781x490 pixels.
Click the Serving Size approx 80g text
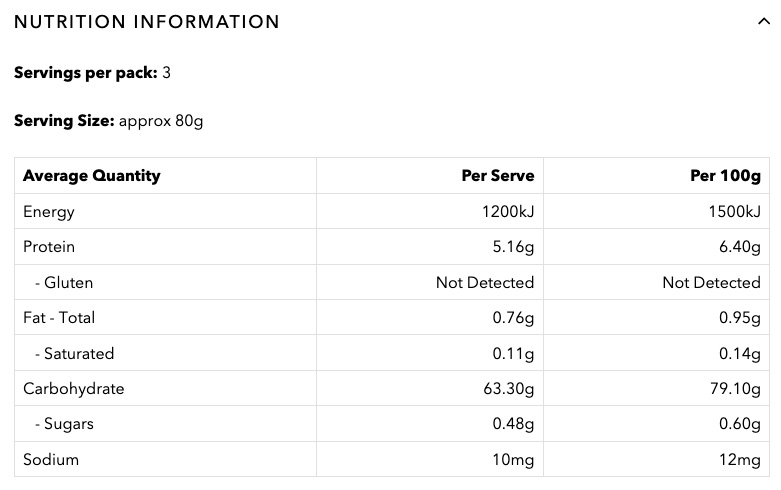click(160, 121)
